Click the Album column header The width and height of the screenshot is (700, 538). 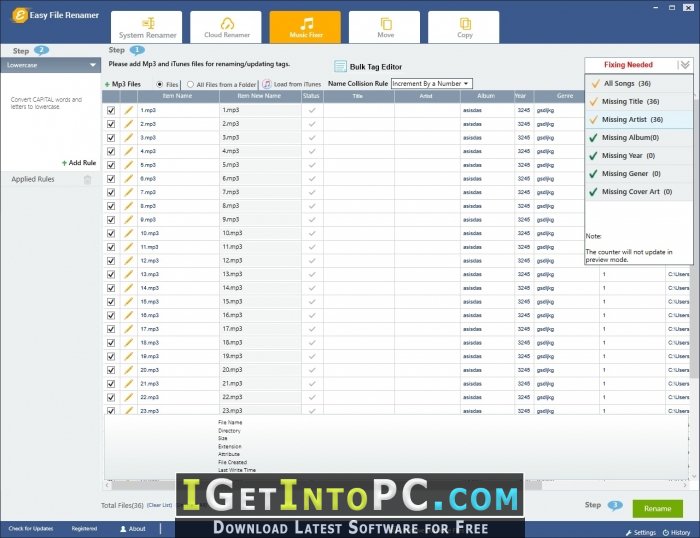click(487, 96)
